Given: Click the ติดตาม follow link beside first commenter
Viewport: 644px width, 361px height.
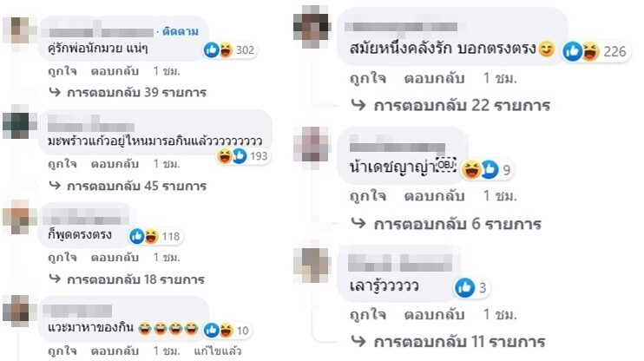Looking at the screenshot, I should pyautogui.click(x=181, y=31).
